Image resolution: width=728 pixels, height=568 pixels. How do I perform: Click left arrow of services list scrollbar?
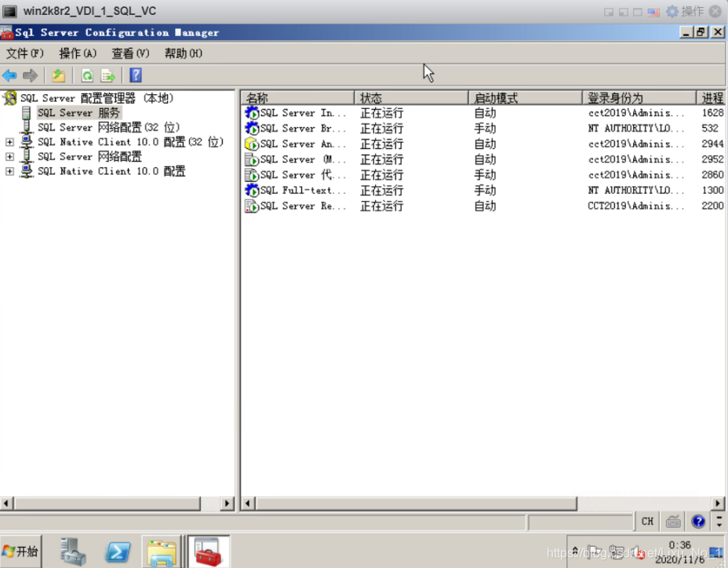248,504
